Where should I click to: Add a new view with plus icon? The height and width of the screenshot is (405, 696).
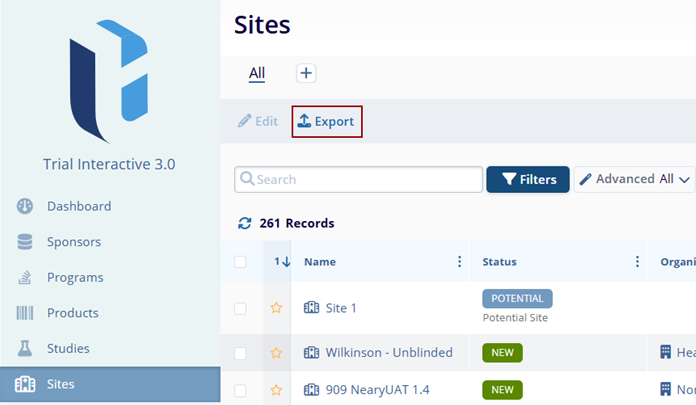click(x=306, y=73)
